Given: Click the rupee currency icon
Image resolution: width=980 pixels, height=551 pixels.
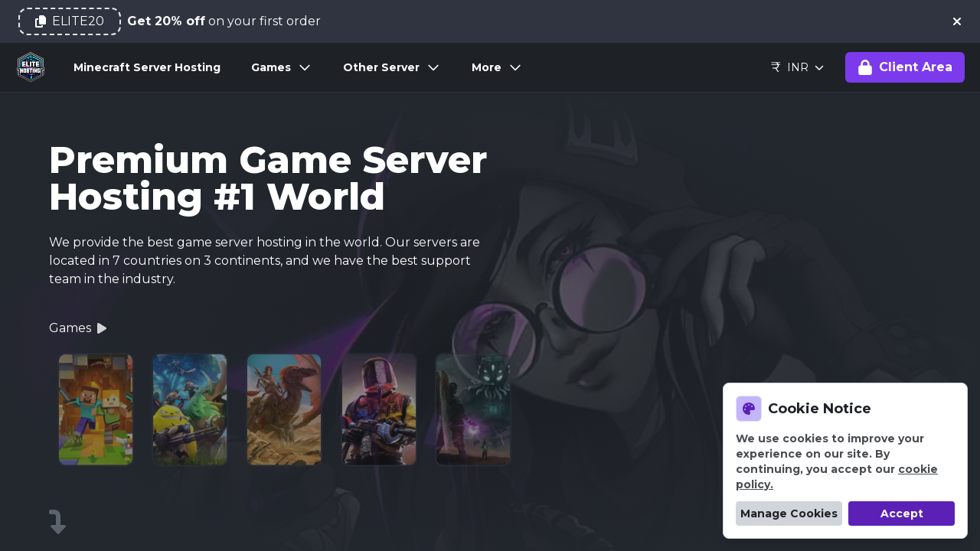Looking at the screenshot, I should tap(776, 67).
